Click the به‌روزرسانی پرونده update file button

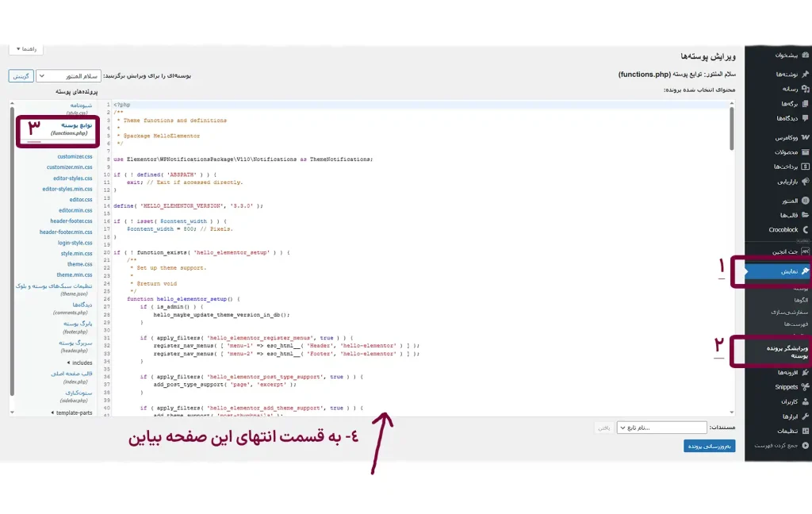[710, 446]
